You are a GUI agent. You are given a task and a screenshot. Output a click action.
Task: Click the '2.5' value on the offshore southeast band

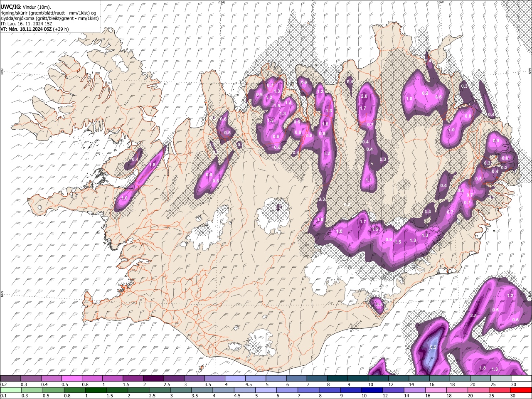tap(473, 316)
